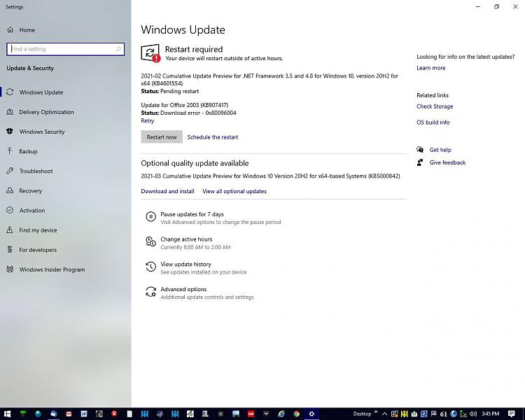Open the OS build info link
This screenshot has height=420, width=525.
(x=433, y=122)
